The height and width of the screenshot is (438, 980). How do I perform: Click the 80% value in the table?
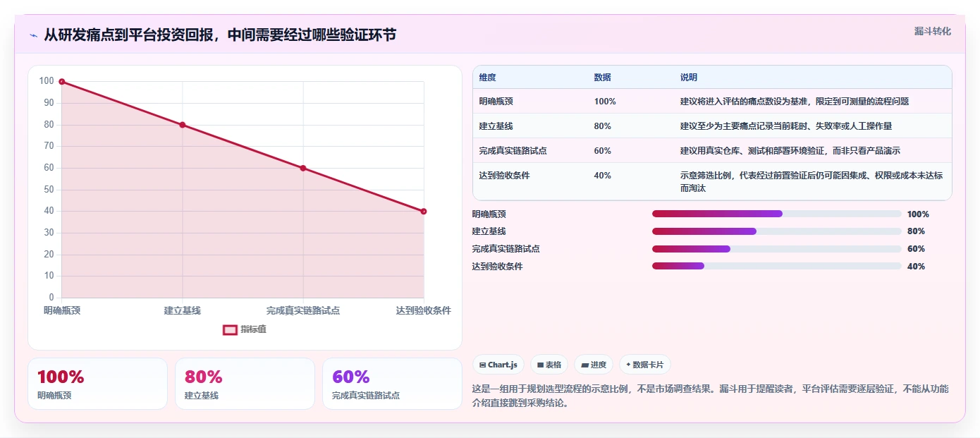point(603,126)
